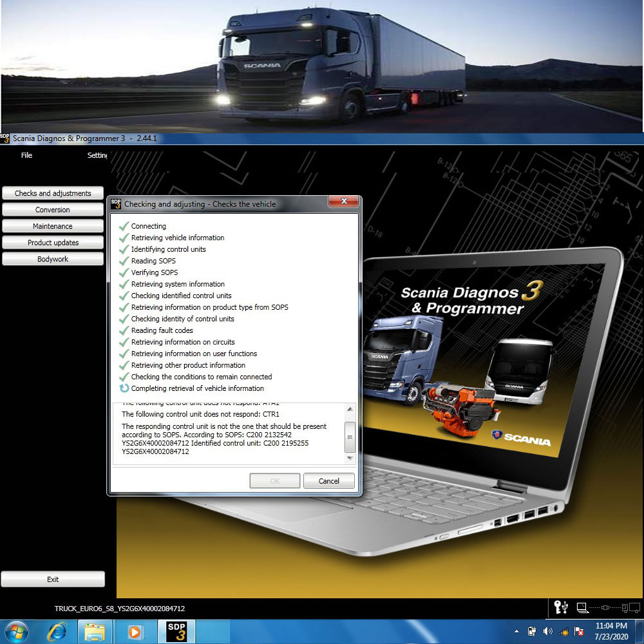644x644 pixels.
Task: Open Internet Explorer from the taskbar
Action: [57, 632]
